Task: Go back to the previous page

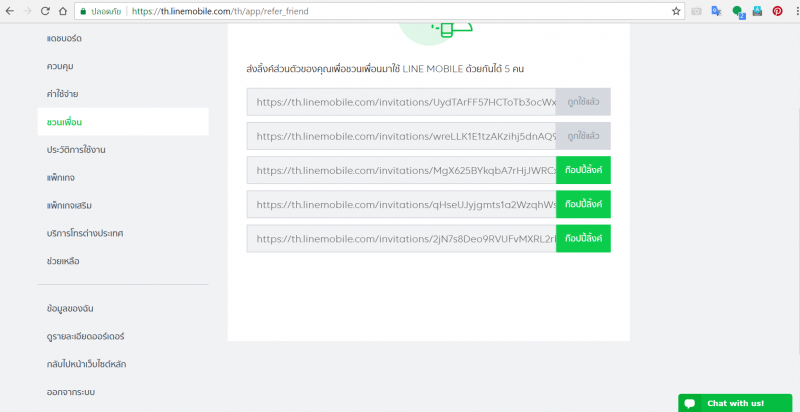Action: pyautogui.click(x=10, y=11)
